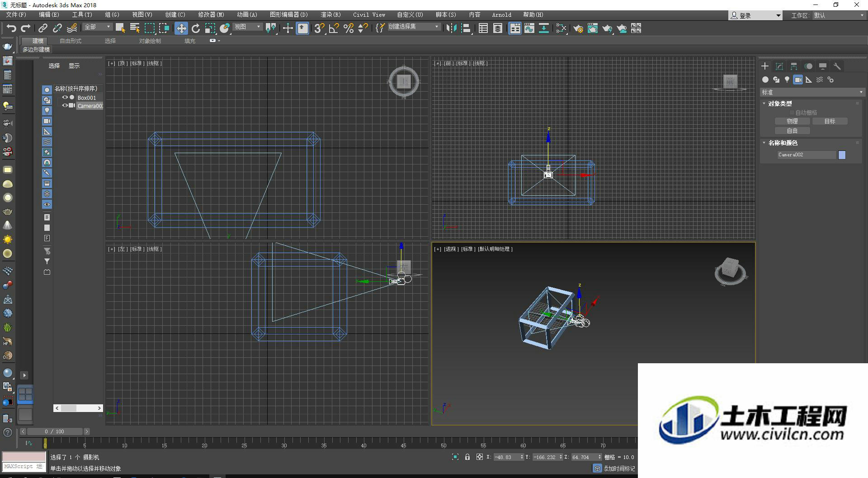The image size is (868, 478).
Task: Create a 目标 camera
Action: point(830,121)
